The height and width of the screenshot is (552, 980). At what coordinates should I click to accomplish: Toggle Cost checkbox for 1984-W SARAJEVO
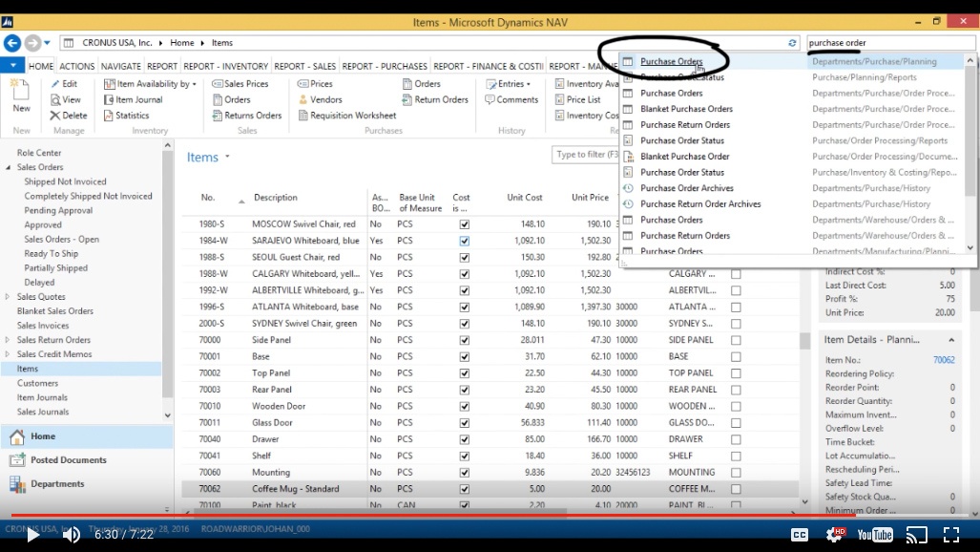[465, 241]
